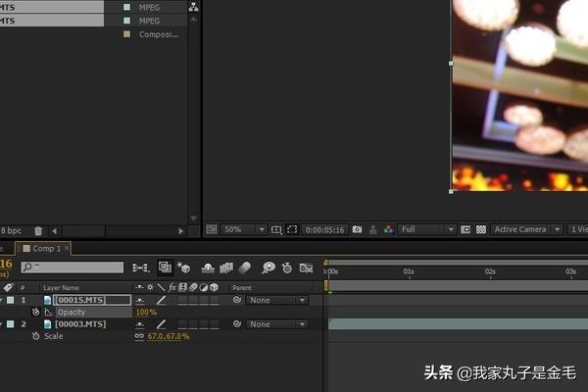Click 8 bpc color depth in Project panel

click(11, 230)
